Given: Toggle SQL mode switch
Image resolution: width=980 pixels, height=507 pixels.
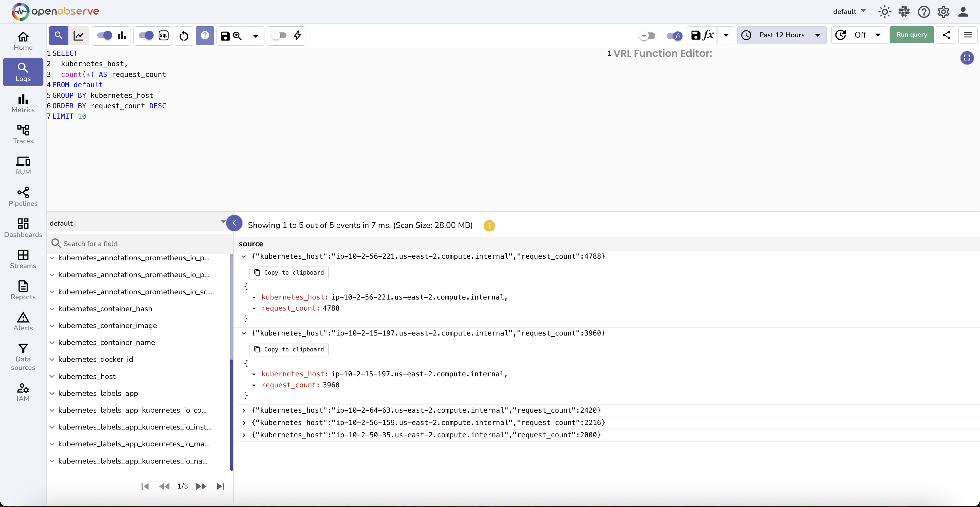Looking at the screenshot, I should click(146, 36).
